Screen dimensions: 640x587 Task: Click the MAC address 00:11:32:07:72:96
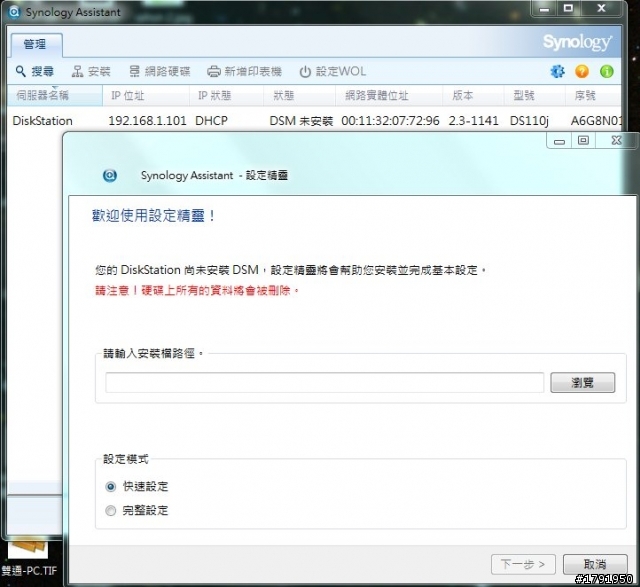pyautogui.click(x=390, y=121)
